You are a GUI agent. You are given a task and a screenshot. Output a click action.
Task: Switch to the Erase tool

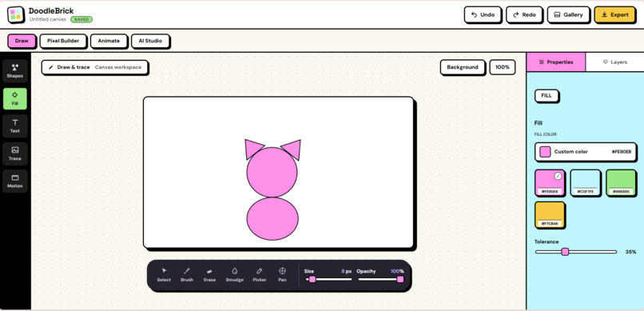click(x=209, y=275)
